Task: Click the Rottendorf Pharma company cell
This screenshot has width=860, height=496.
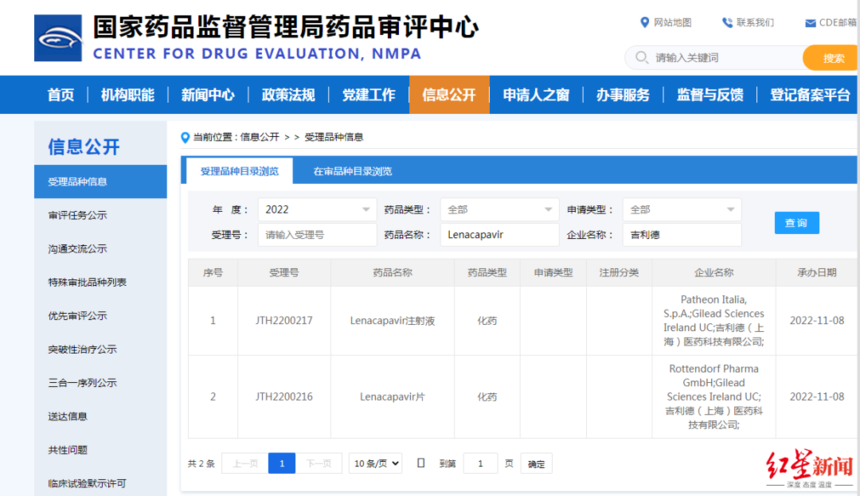Action: point(714,397)
